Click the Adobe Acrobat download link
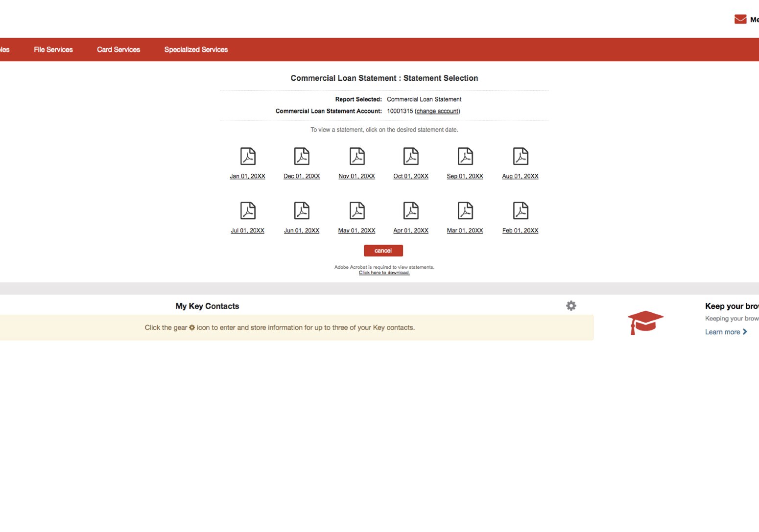 click(x=384, y=273)
